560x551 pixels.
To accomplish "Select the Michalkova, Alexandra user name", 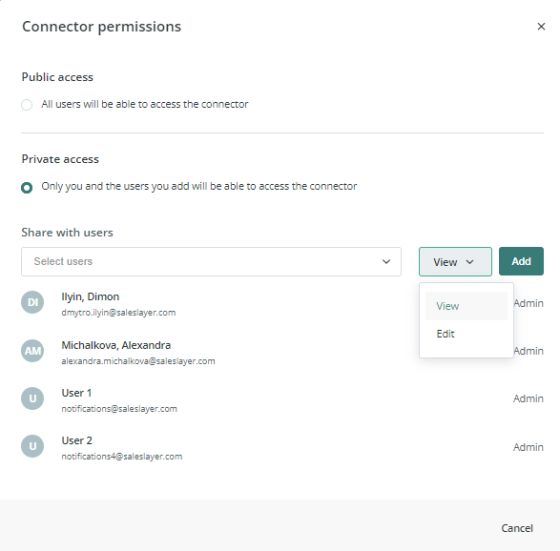I will tap(116, 345).
